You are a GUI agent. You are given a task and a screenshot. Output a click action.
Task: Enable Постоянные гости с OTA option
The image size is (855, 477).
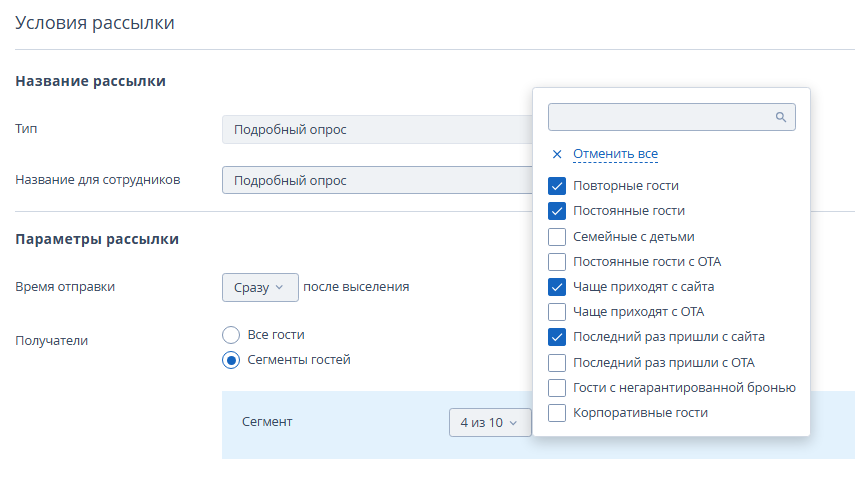[557, 262]
